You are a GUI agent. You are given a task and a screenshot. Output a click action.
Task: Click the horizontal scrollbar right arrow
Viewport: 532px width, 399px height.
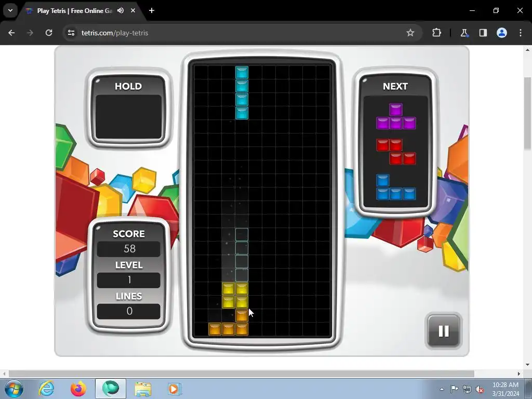[519, 374]
